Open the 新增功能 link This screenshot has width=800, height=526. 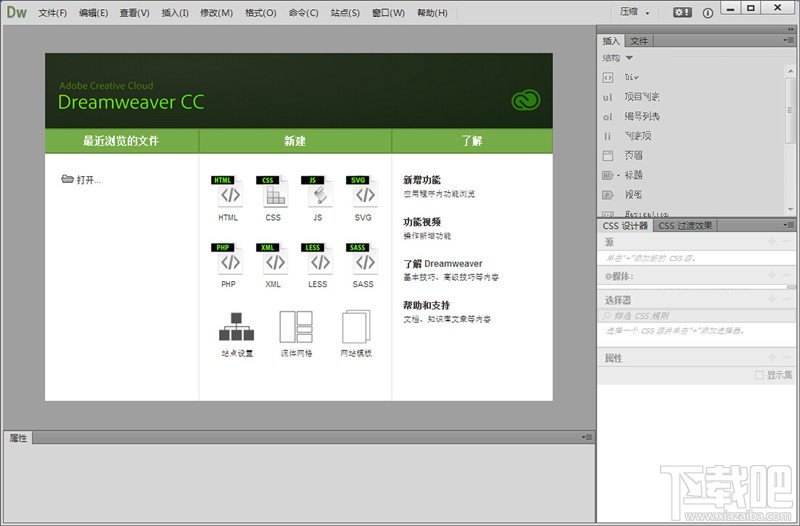(x=422, y=180)
